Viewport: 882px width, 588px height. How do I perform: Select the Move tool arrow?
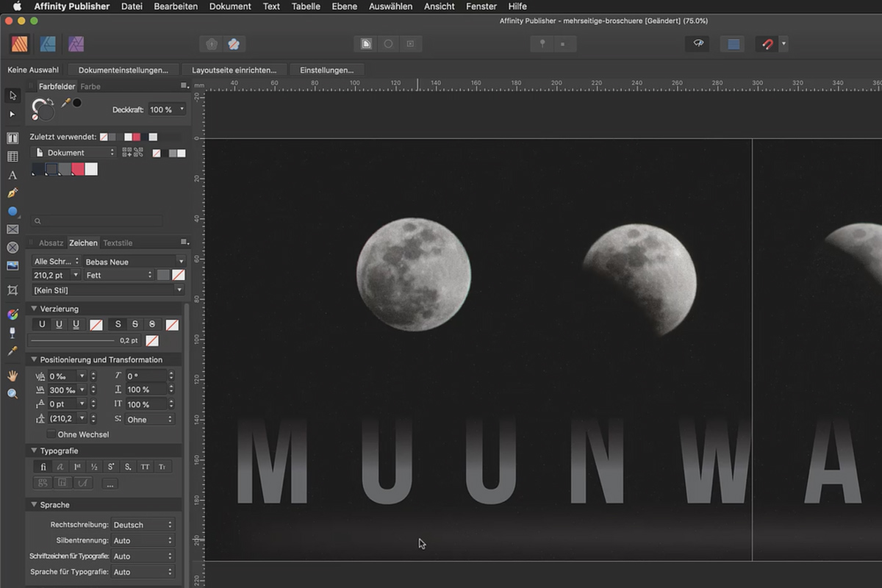pyautogui.click(x=12, y=95)
